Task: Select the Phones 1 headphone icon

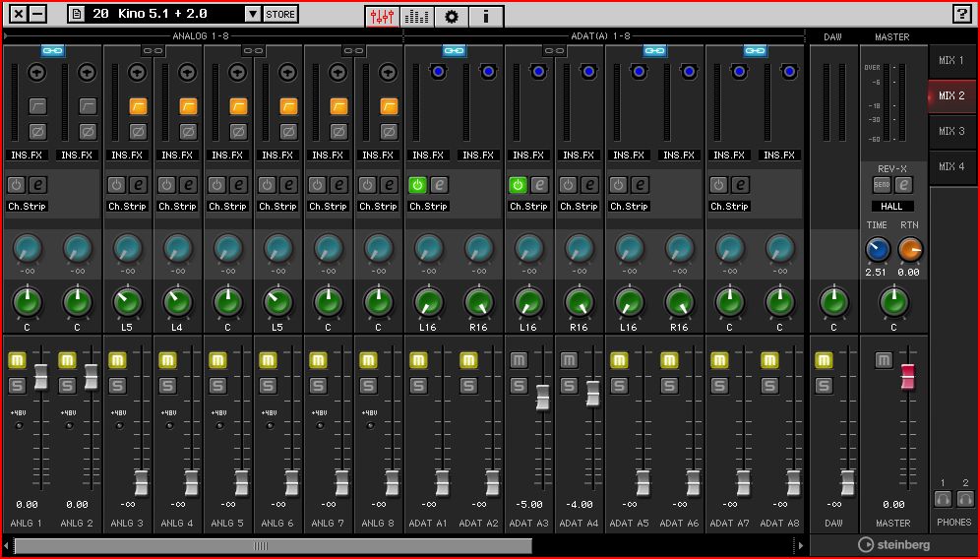Action: [x=943, y=499]
